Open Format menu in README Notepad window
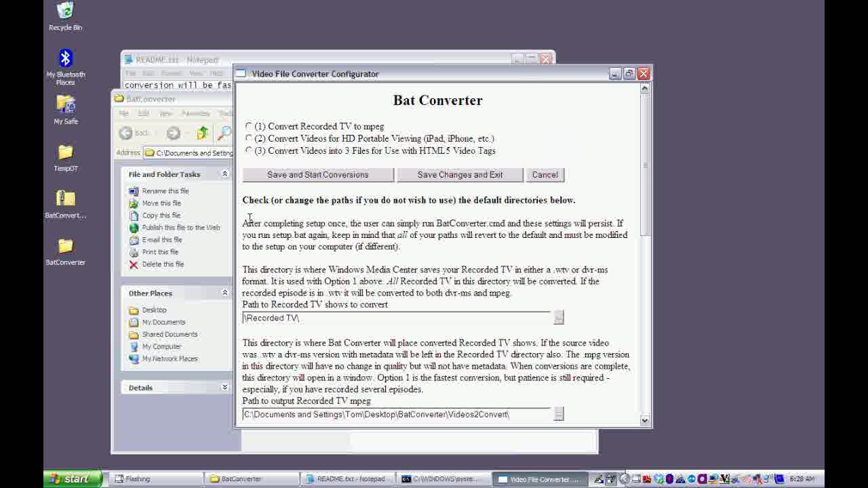 tap(171, 73)
